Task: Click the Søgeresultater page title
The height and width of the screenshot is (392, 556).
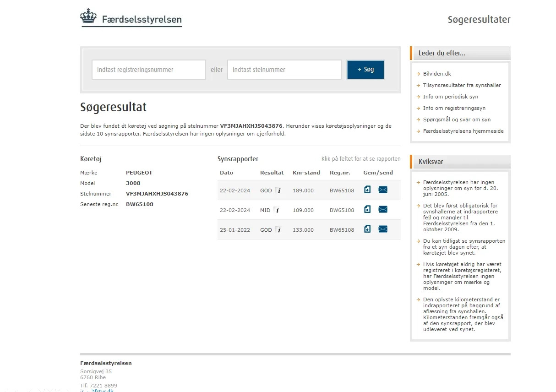Action: [x=479, y=19]
